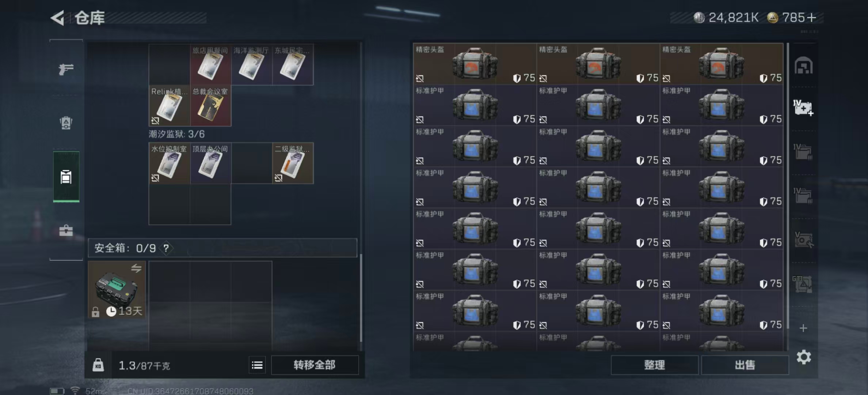Show safe box help question mark

tap(166, 248)
